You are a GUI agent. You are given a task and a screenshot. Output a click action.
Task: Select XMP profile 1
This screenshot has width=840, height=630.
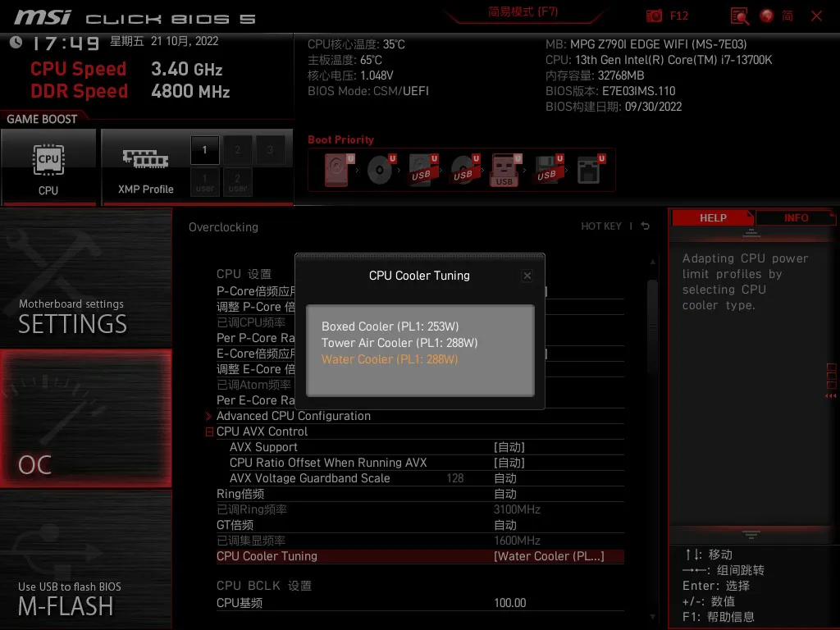[x=204, y=150]
